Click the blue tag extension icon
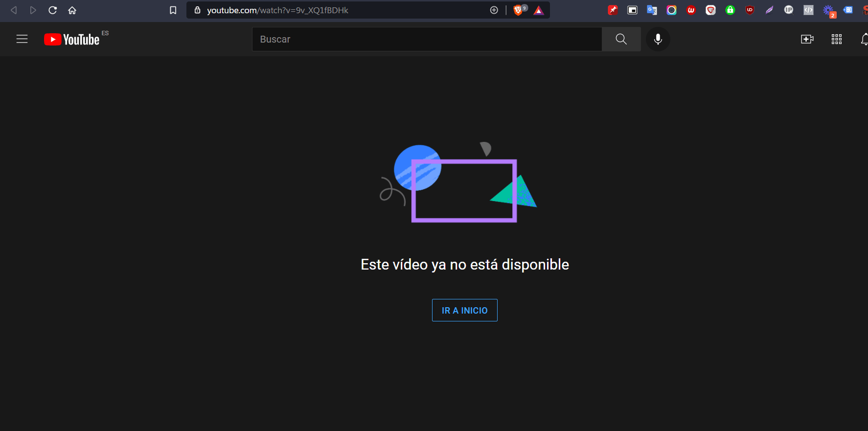The image size is (868, 431). tap(848, 10)
